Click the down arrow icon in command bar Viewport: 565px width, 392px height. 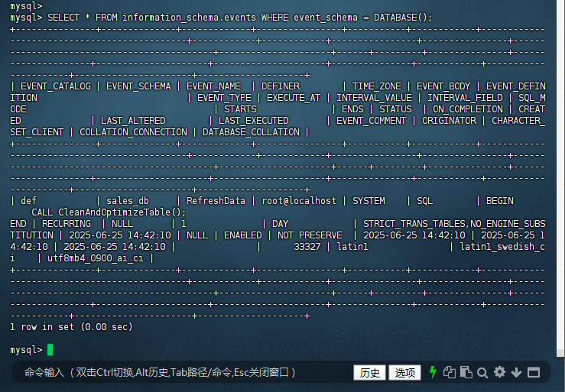(516, 373)
